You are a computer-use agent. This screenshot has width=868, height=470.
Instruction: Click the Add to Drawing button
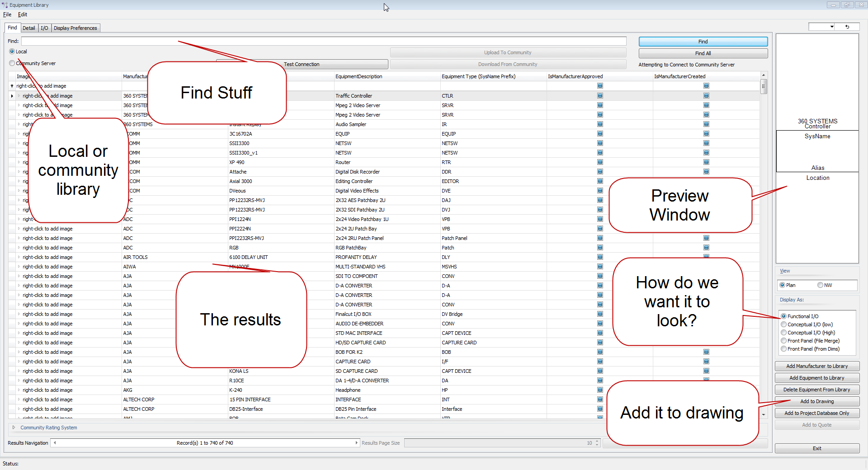tap(817, 401)
